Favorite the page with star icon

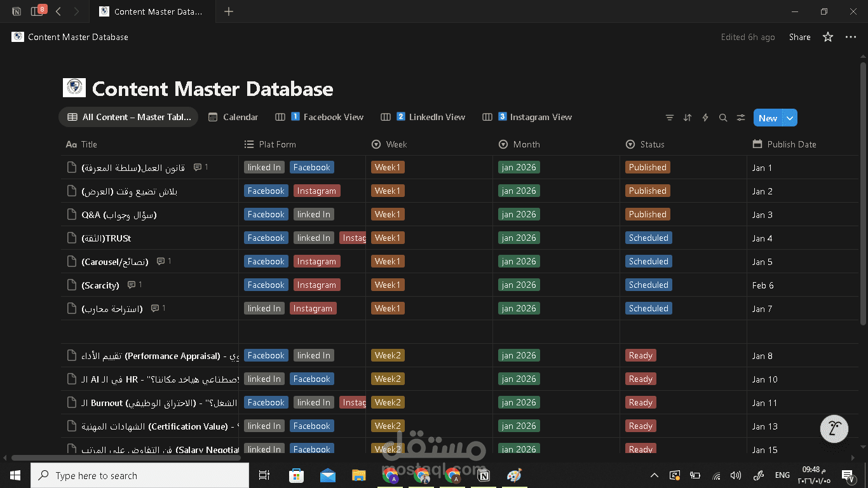pos(827,37)
